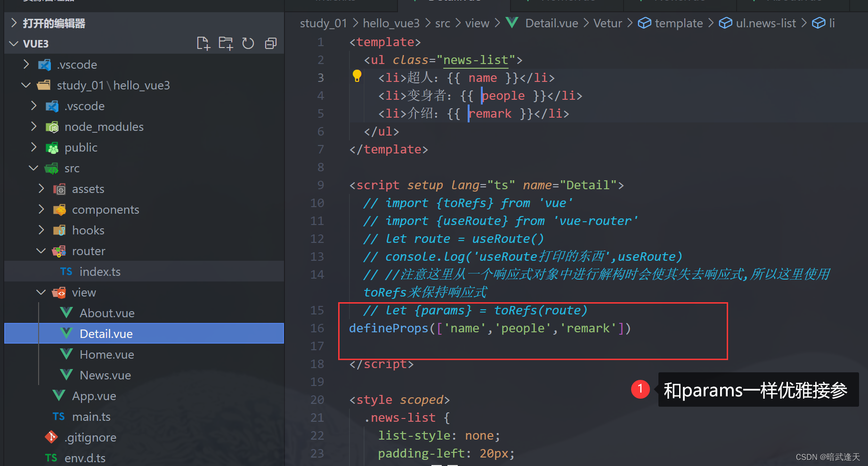Screen dimensions: 868x466
Task: Click the New Folder icon in explorer header
Action: [226, 43]
